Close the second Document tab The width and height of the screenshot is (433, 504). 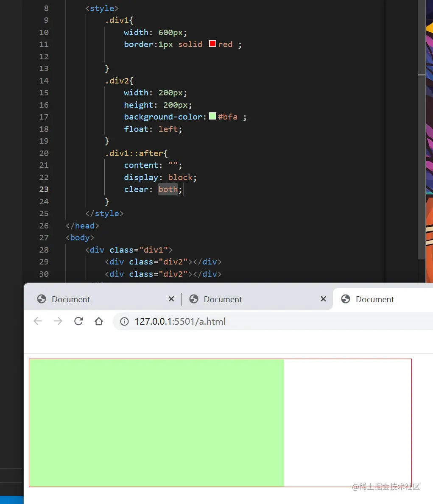323,299
